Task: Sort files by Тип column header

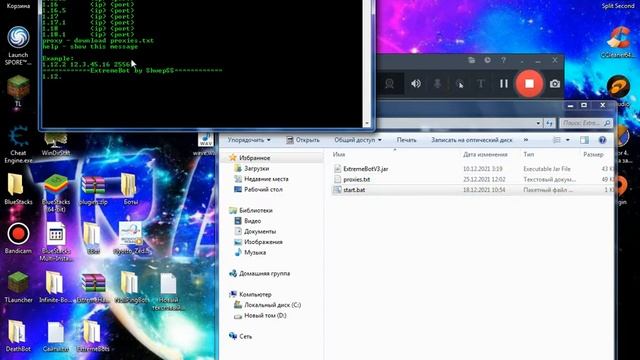Action: [529, 154]
